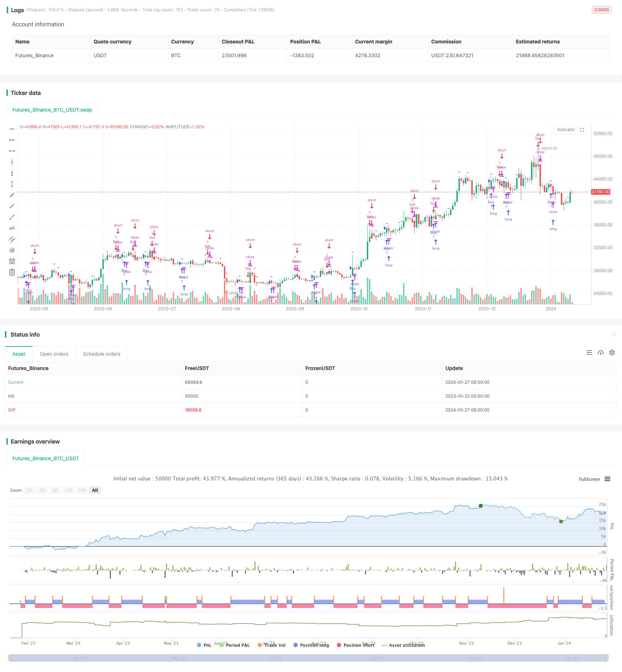Select the diagonal segment drawing tool

point(12,217)
